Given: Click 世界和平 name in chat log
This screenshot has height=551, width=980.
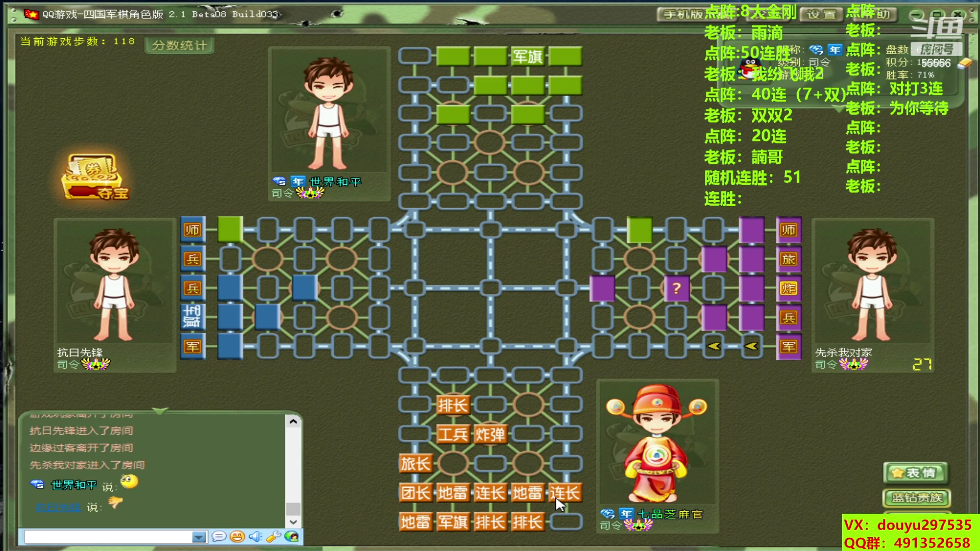Looking at the screenshot, I should (x=74, y=485).
